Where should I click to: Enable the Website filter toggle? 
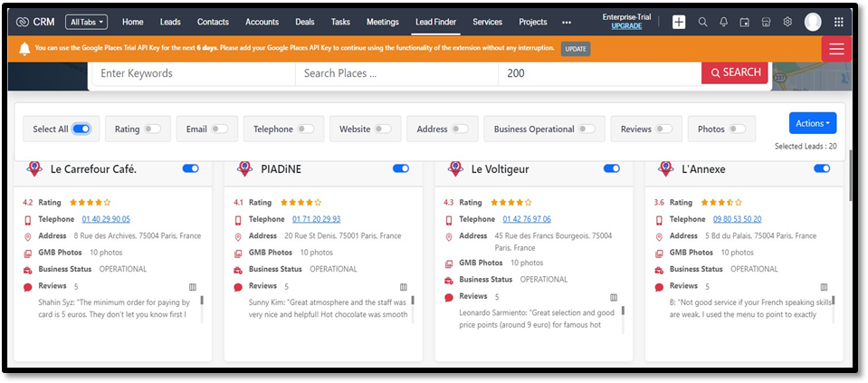pyautogui.click(x=383, y=129)
